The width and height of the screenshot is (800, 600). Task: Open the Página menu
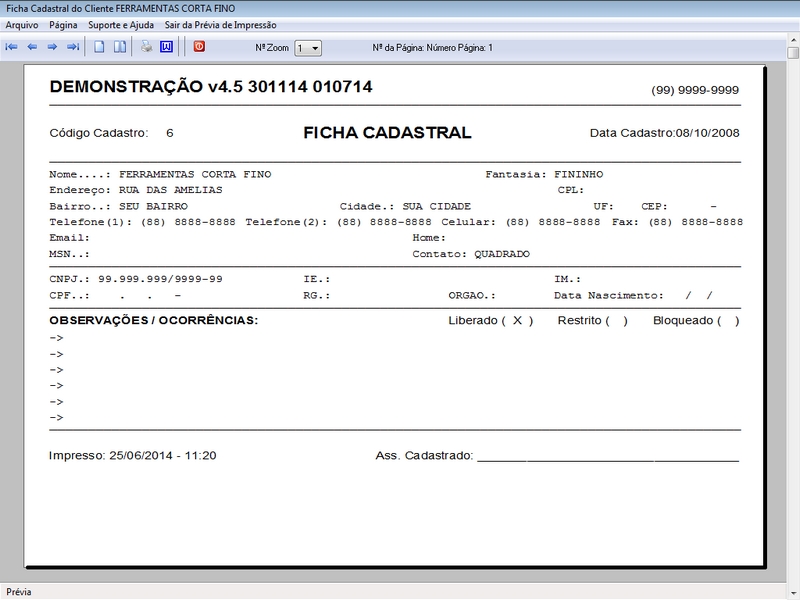point(63,25)
